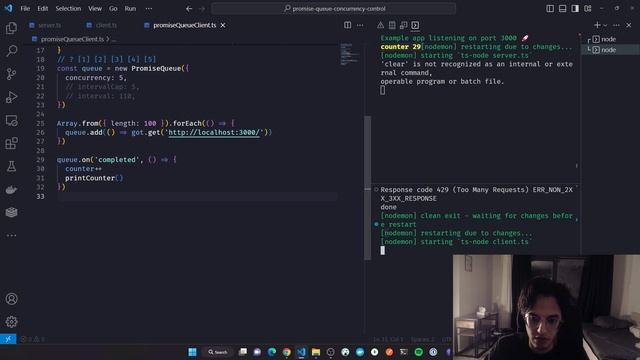Click the Windows taskbar Search box
Screen dimensions: 640x360
[218, 352]
